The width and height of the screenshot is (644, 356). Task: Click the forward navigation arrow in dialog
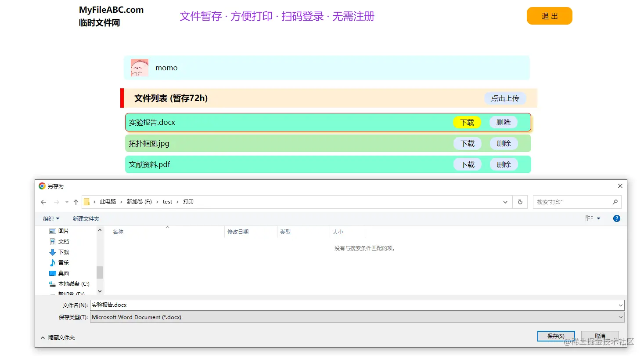pos(56,202)
